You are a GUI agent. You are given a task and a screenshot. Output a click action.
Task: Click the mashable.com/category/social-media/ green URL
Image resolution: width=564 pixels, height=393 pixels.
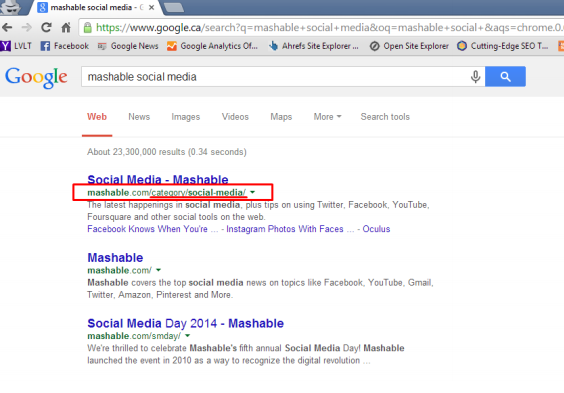click(x=167, y=193)
